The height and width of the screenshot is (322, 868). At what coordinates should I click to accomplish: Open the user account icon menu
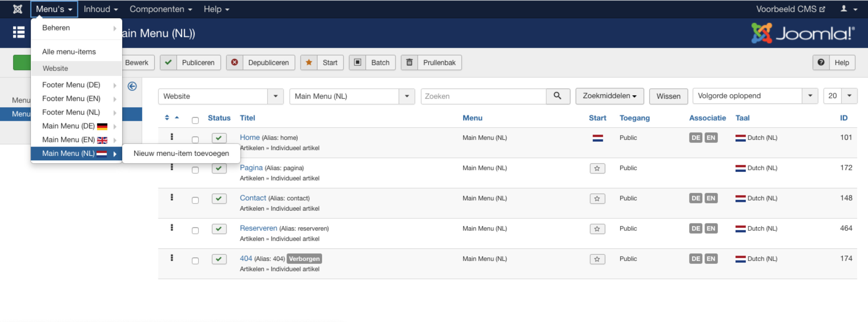(x=848, y=9)
